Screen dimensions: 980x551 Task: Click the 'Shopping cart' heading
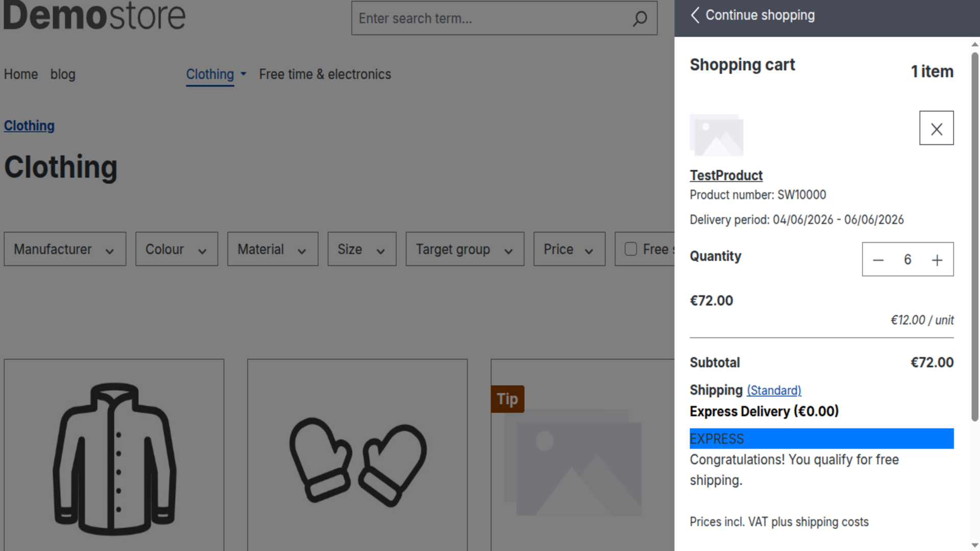click(742, 65)
